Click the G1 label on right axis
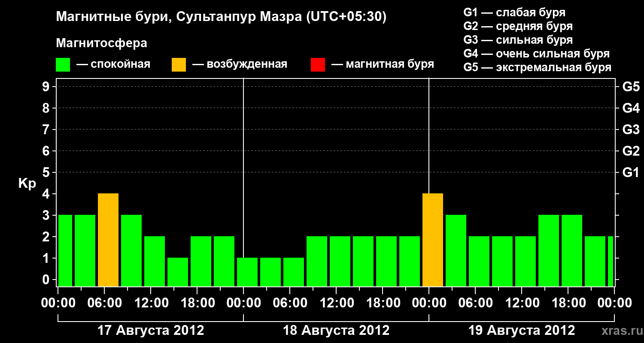644x343 pixels. point(631,172)
